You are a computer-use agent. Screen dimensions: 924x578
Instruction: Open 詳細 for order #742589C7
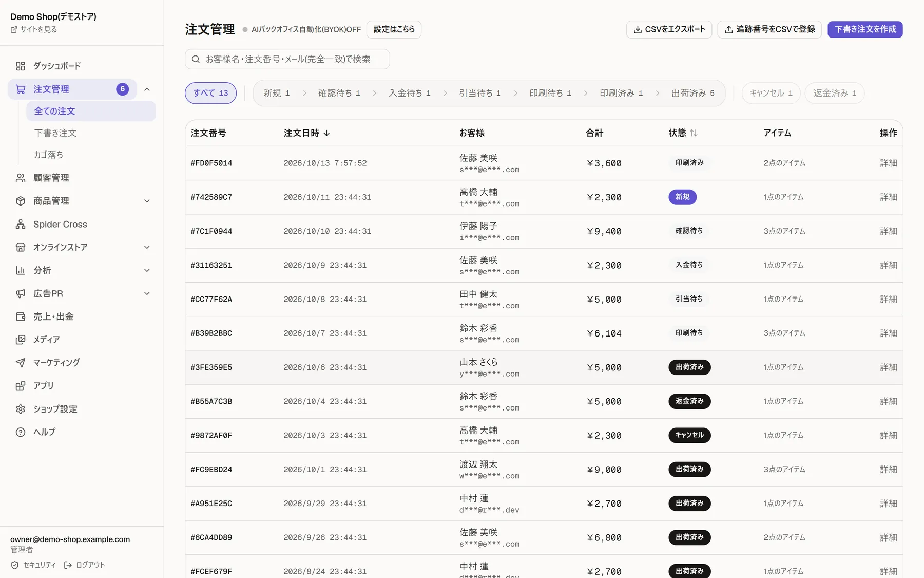click(888, 197)
